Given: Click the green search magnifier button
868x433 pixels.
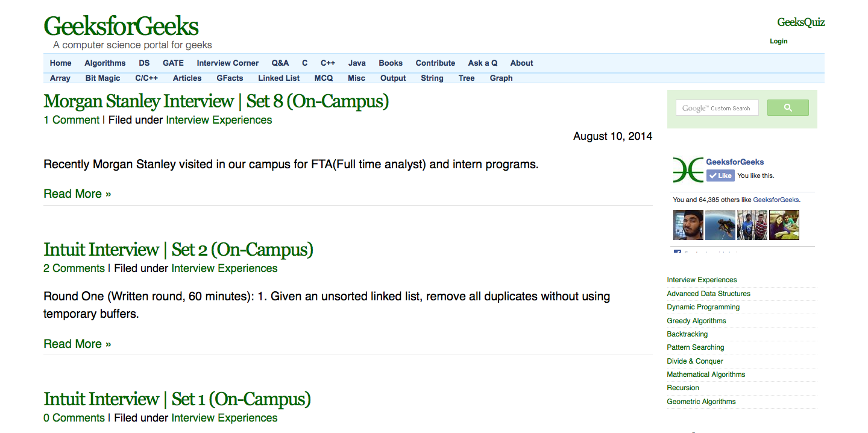Looking at the screenshot, I should click(787, 108).
